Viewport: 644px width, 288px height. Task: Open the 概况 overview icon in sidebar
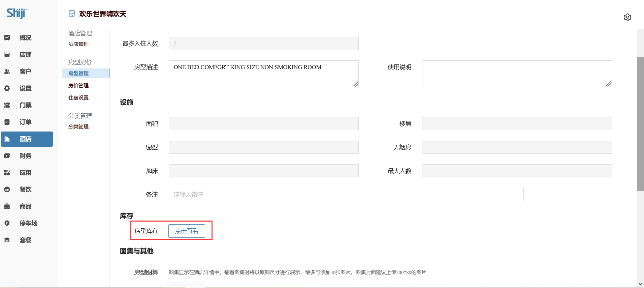coord(7,38)
